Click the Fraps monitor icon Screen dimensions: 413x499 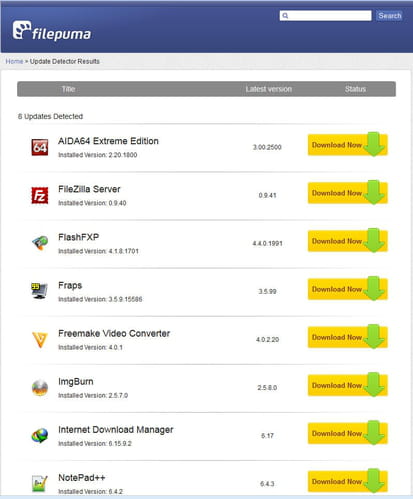(x=39, y=291)
